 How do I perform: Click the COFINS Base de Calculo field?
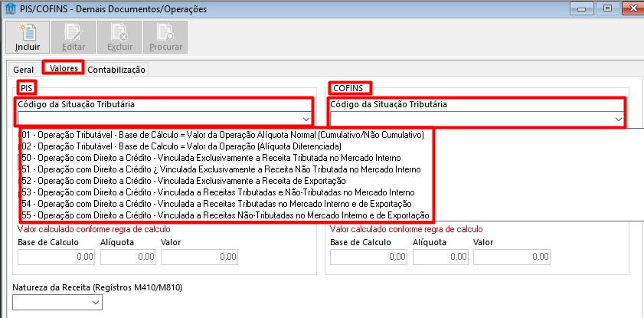369,257
